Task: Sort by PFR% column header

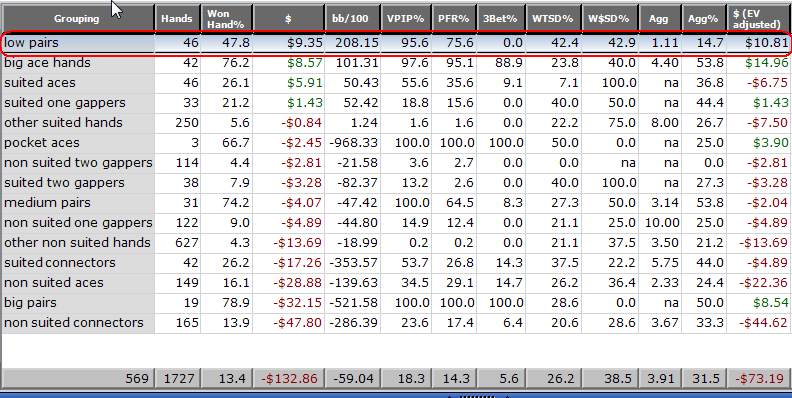Action: point(454,19)
